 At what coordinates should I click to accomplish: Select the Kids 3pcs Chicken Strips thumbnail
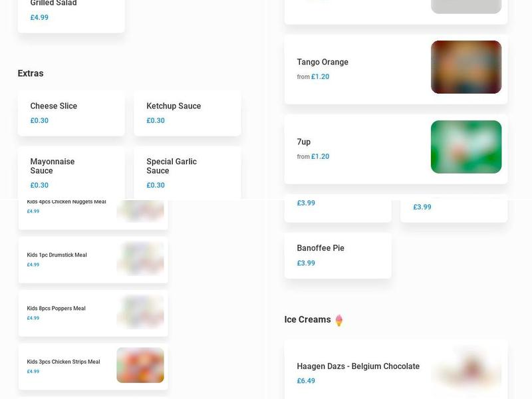(x=140, y=364)
